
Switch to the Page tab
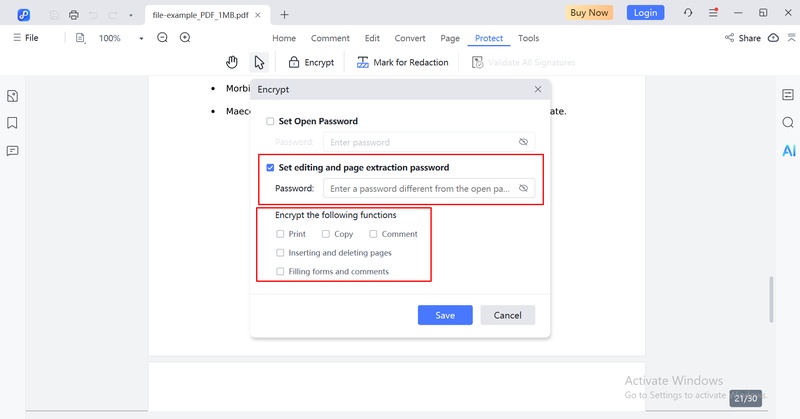450,38
